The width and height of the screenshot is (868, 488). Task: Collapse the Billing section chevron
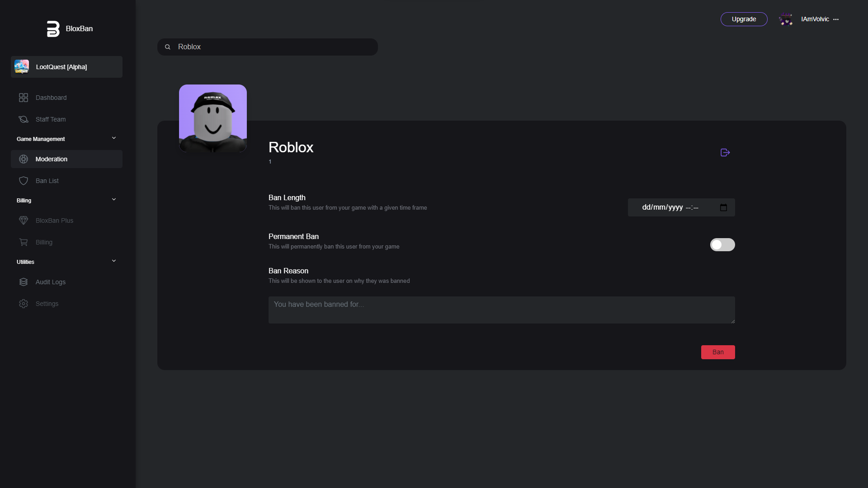114,200
